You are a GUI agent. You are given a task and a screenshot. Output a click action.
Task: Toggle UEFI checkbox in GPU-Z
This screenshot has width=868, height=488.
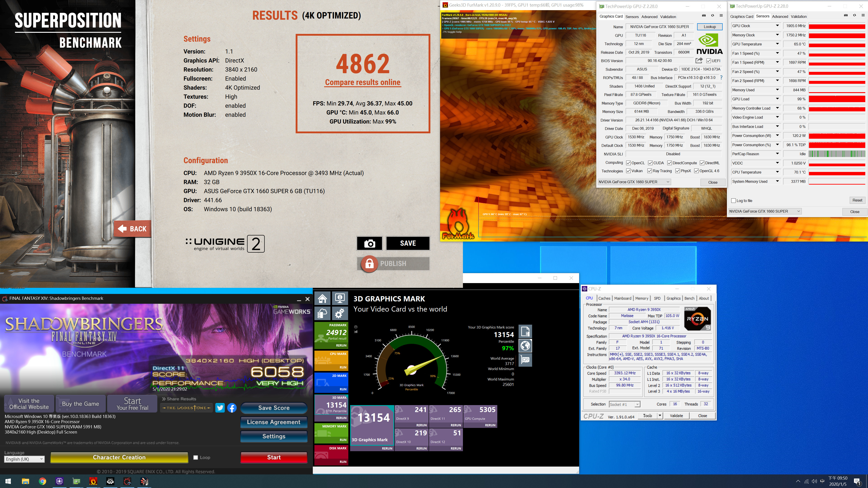709,61
